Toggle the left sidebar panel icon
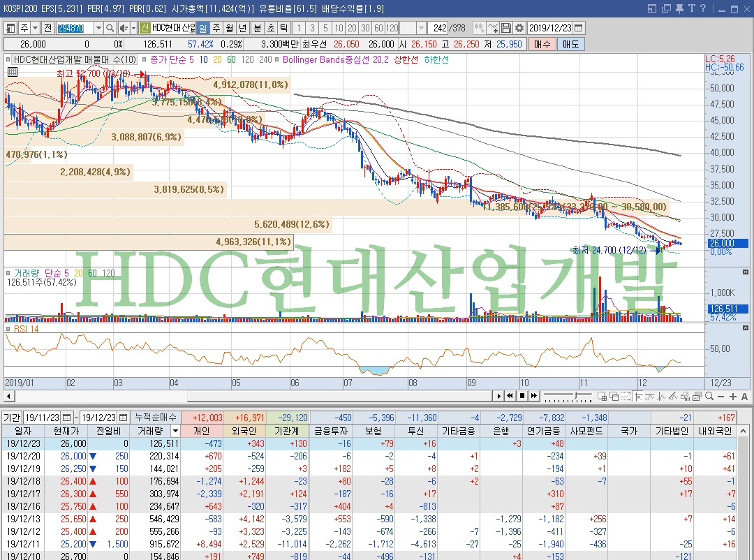The image size is (754, 560). coord(10,28)
